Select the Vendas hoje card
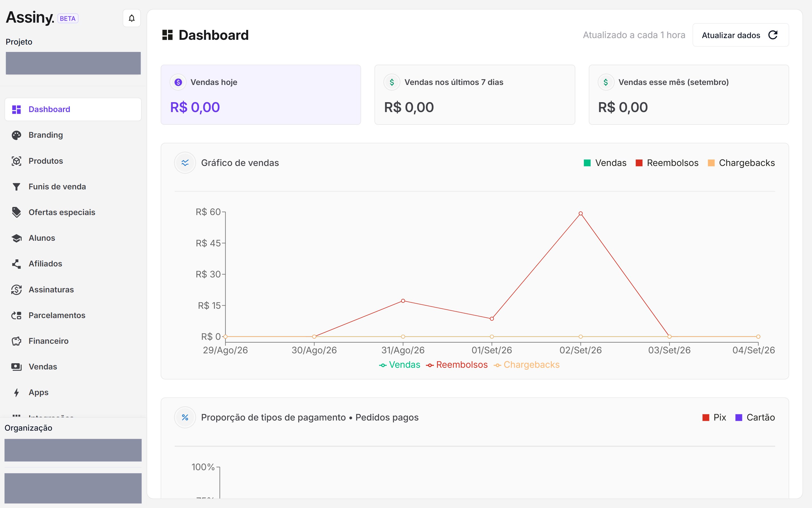Image resolution: width=812 pixels, height=508 pixels. (261, 95)
